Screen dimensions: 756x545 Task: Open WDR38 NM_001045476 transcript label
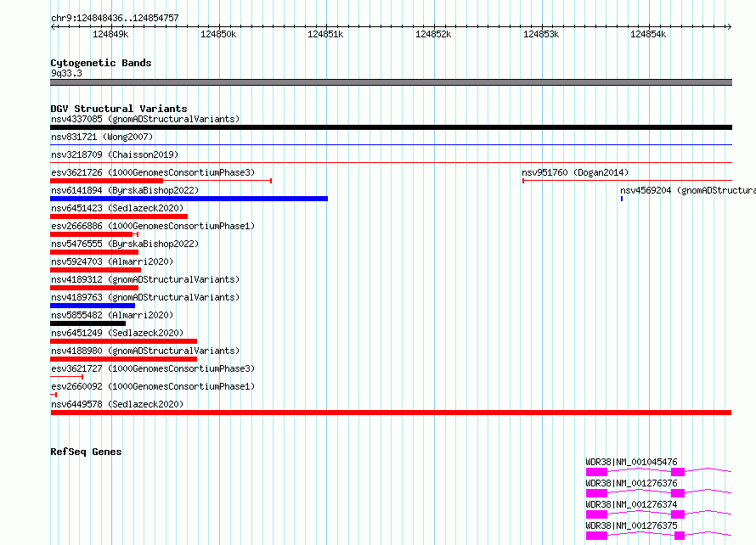click(632, 462)
